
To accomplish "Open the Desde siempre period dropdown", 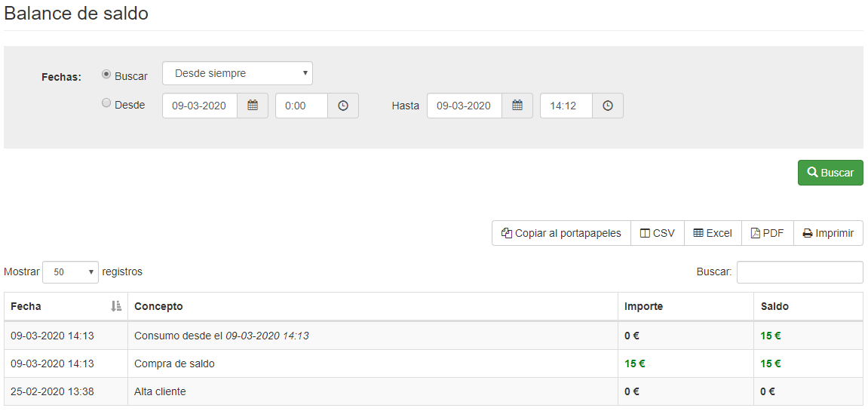I will coord(238,73).
